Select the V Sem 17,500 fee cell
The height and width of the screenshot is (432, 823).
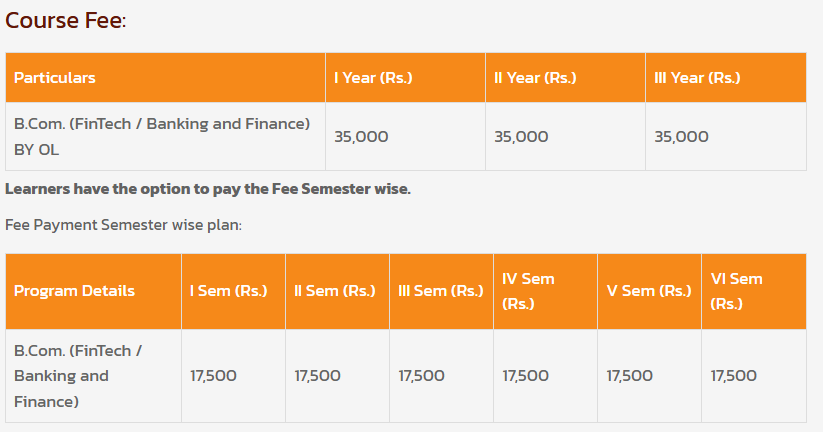pyautogui.click(x=629, y=376)
